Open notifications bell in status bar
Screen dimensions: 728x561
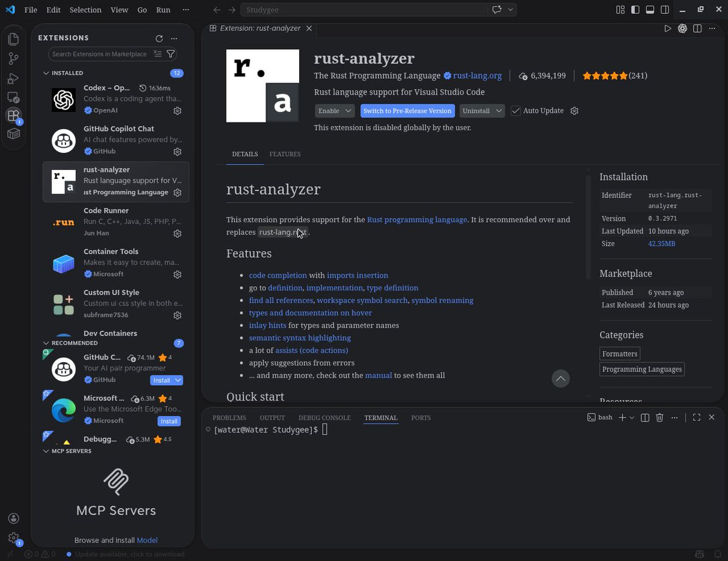tap(716, 554)
